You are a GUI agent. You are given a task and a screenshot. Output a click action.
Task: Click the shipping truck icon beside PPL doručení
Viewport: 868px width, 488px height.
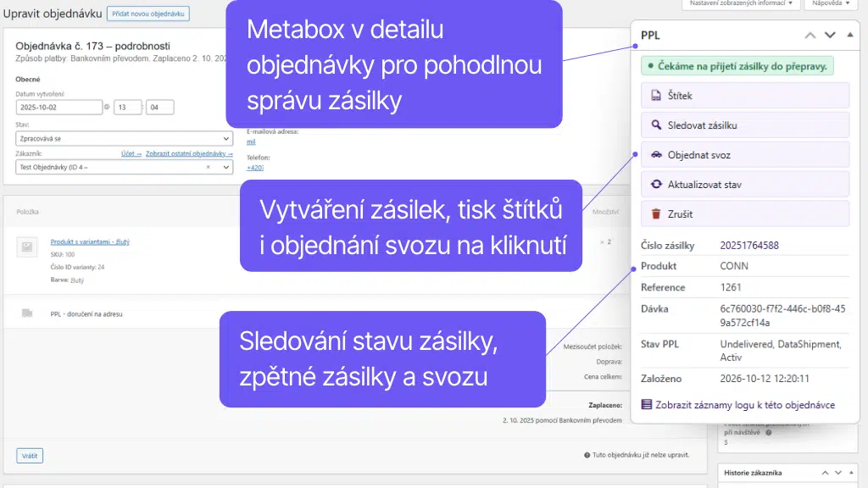click(27, 313)
